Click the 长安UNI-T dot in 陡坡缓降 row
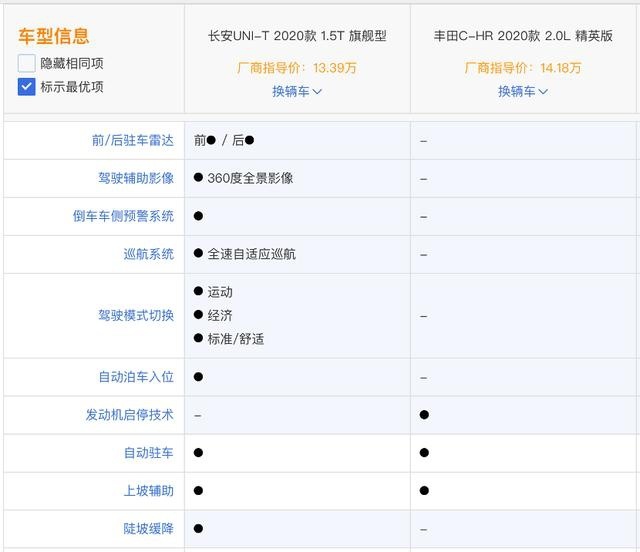640x552 pixels. click(198, 529)
